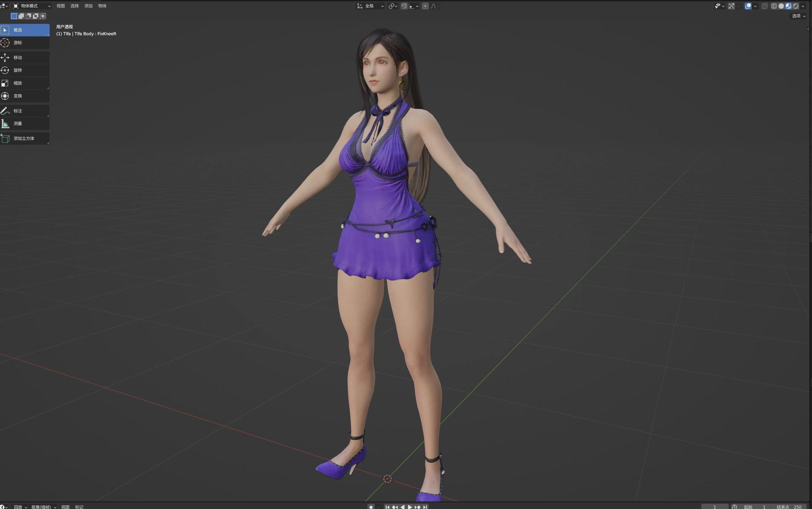Select the 框选 box select tool
This screenshot has height=509, width=812.
coord(24,30)
